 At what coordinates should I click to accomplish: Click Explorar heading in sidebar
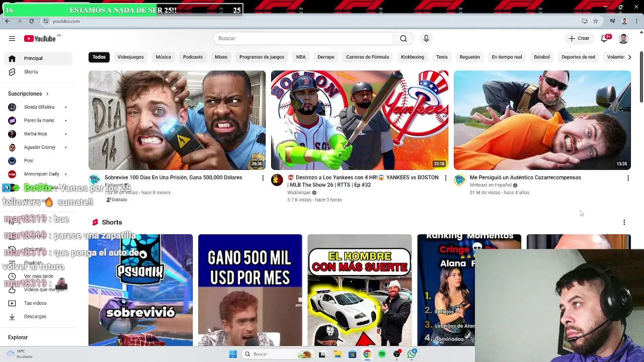[18, 337]
